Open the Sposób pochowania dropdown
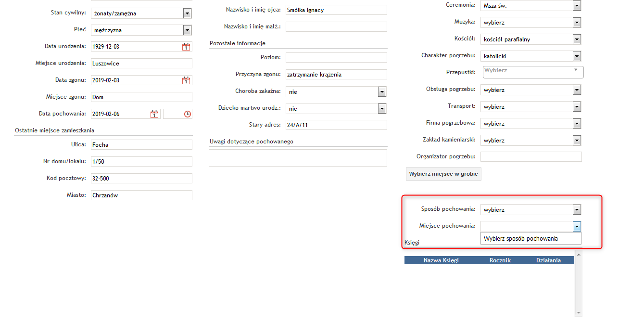 [577, 210]
